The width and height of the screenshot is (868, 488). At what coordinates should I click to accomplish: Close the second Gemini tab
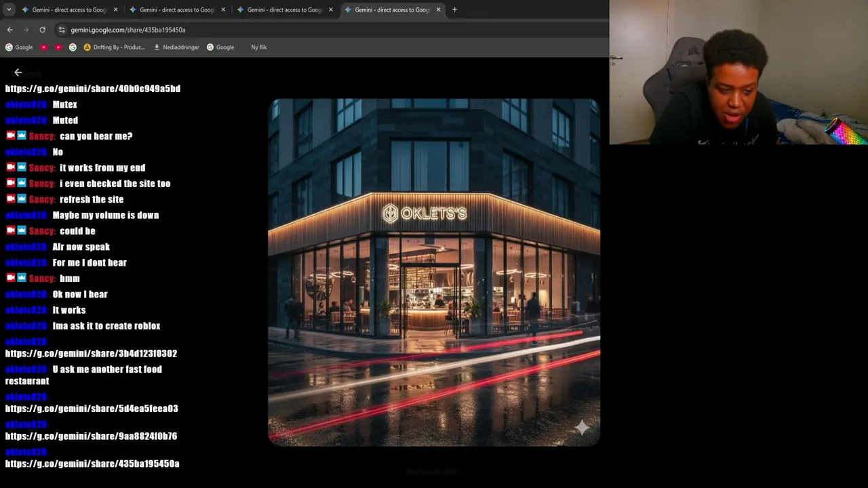click(x=223, y=9)
